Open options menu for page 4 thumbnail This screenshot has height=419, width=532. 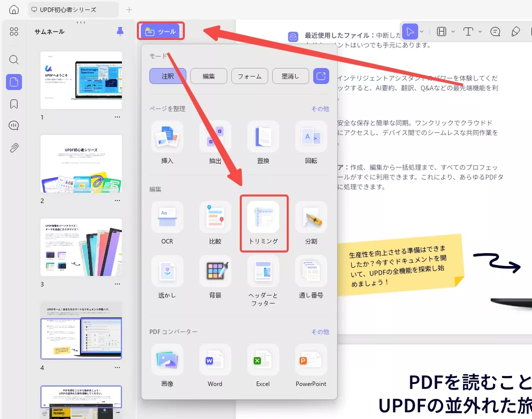pos(117,367)
